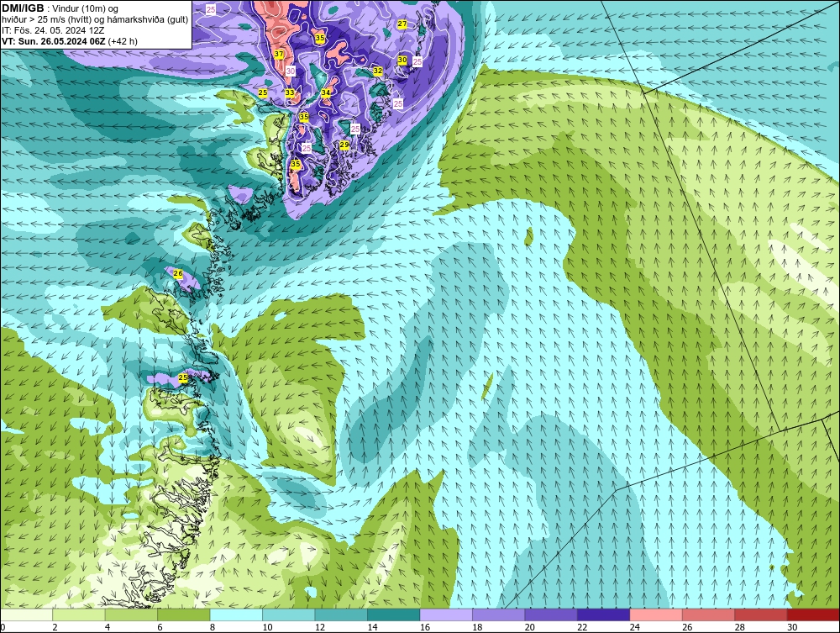The width and height of the screenshot is (840, 633).
Task: Click the legend scale number '16'
Action: [x=425, y=627]
